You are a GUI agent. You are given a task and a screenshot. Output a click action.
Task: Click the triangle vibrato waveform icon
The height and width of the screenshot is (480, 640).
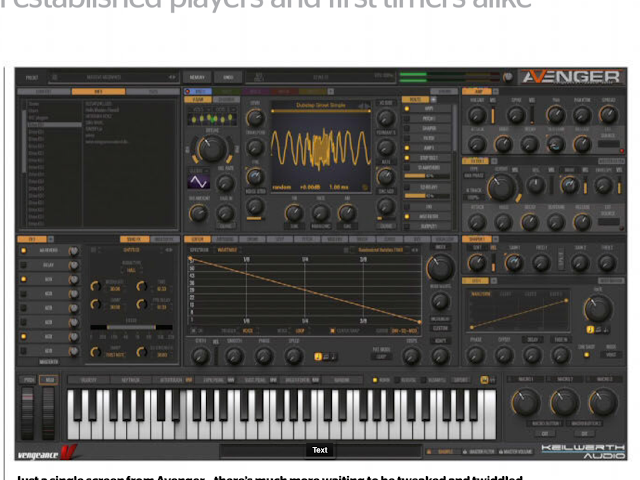click(x=198, y=182)
